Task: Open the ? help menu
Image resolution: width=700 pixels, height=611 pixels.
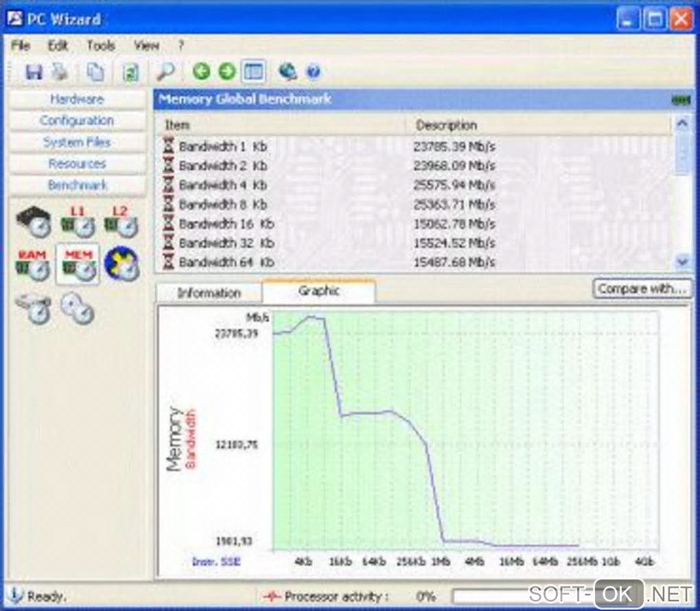Action: pos(180,45)
